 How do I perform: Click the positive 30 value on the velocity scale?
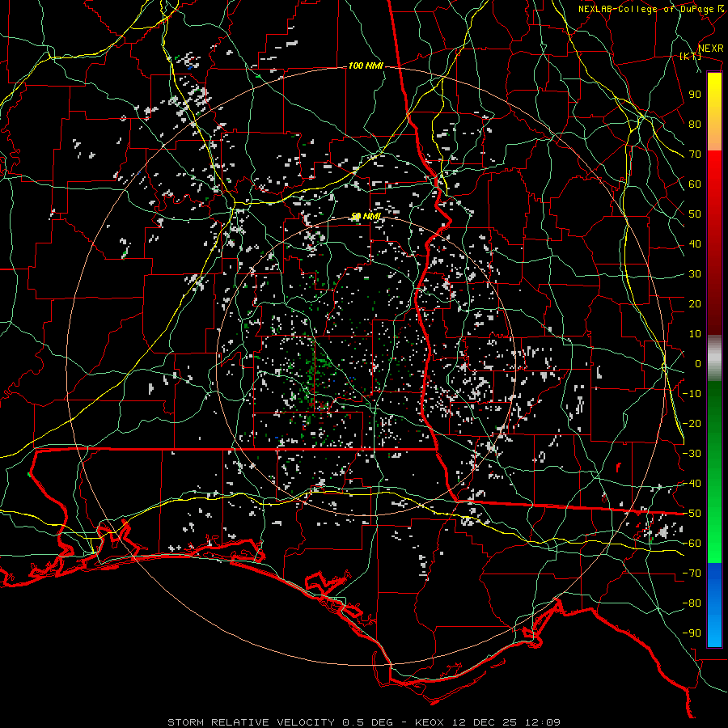695,274
